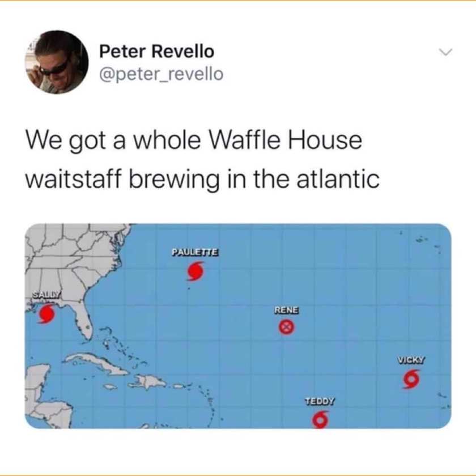Screen dimensions: 476x476
Task: Click the Vicky tropical storm symbol
Action: pos(411,379)
